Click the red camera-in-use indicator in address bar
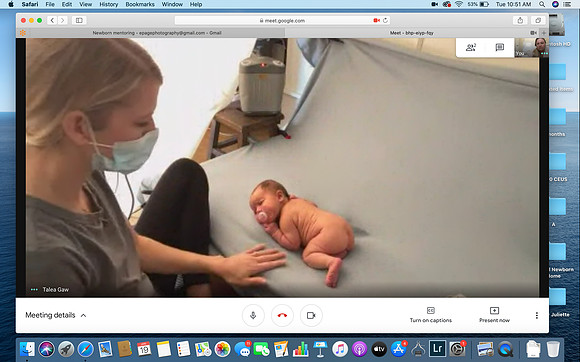Image resolution: width=580 pixels, height=362 pixels. point(377,20)
